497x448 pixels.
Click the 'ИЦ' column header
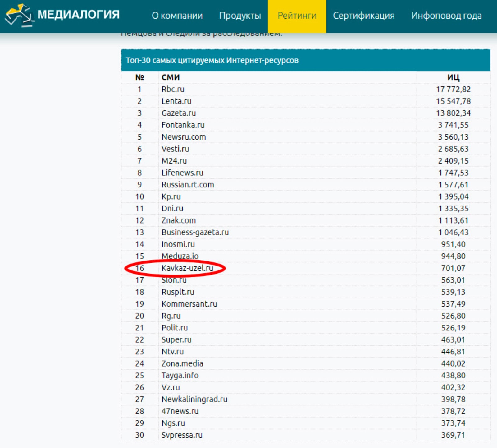tap(453, 77)
